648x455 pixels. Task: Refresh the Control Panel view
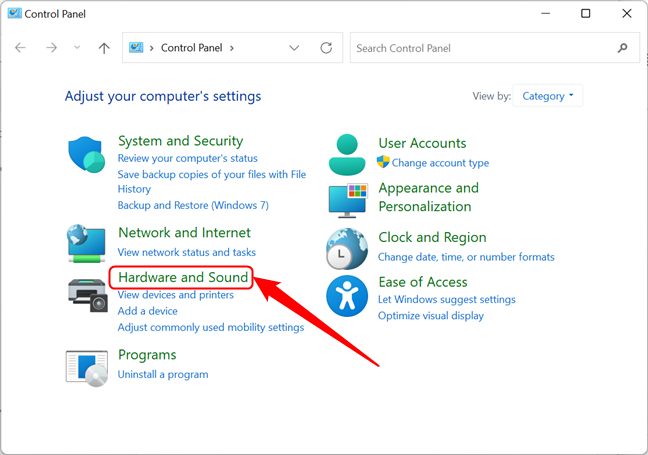coord(326,48)
